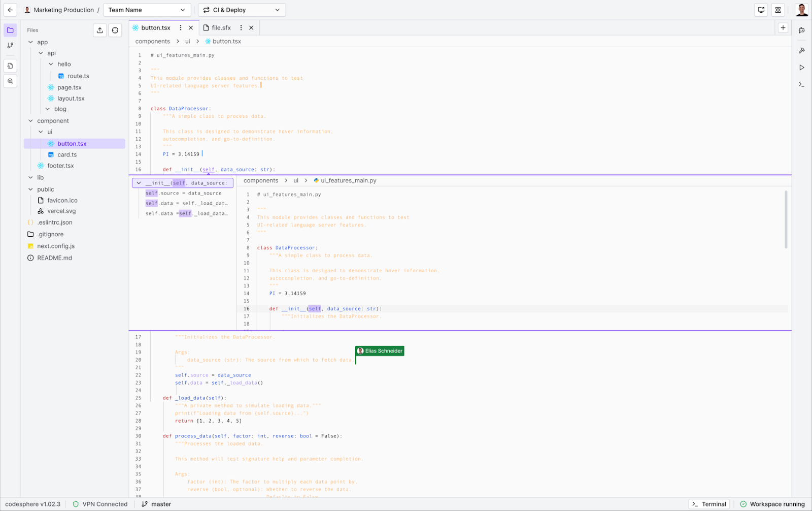Viewport: 812px width, 511px height.
Task: Open the AI assistant bot icon
Action: coord(802,30)
